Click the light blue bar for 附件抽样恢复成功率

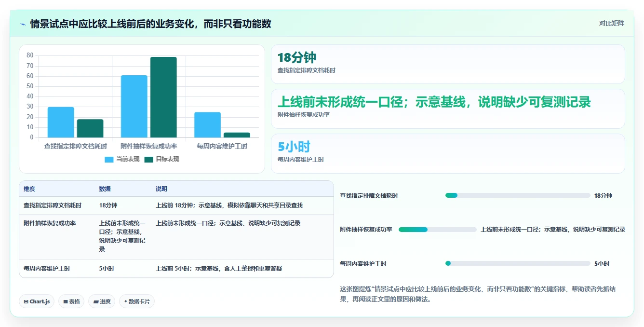pos(134,106)
